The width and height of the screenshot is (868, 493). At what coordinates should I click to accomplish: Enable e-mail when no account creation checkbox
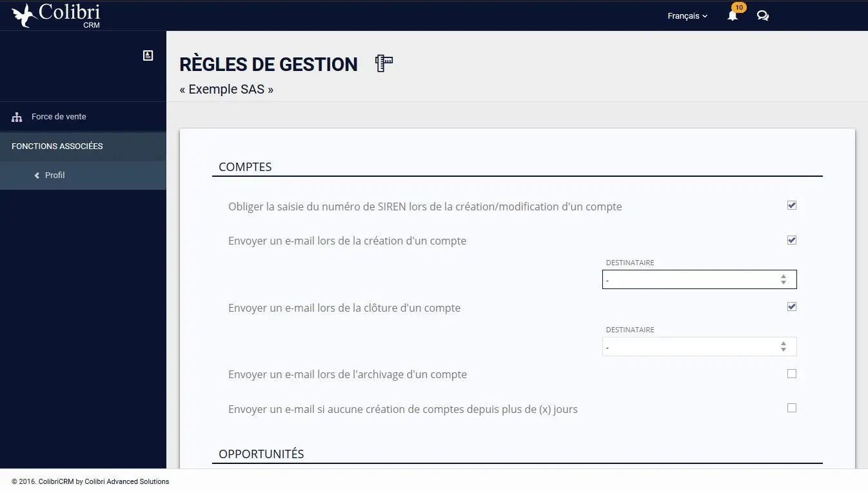click(x=792, y=408)
